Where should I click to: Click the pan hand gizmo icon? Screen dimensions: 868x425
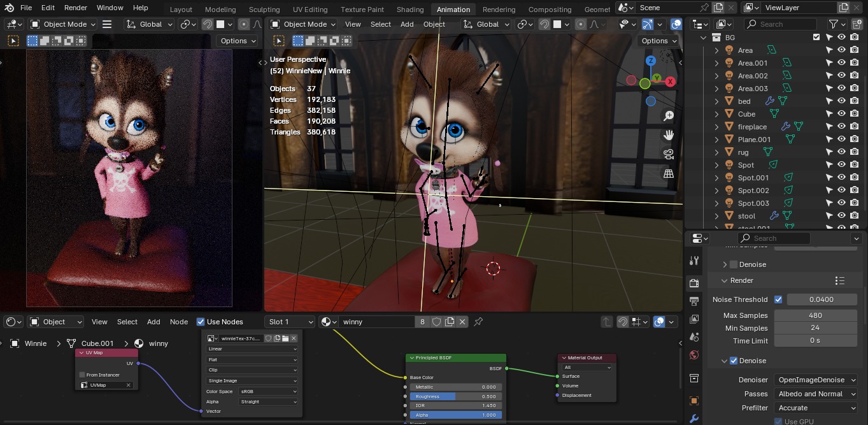click(668, 135)
